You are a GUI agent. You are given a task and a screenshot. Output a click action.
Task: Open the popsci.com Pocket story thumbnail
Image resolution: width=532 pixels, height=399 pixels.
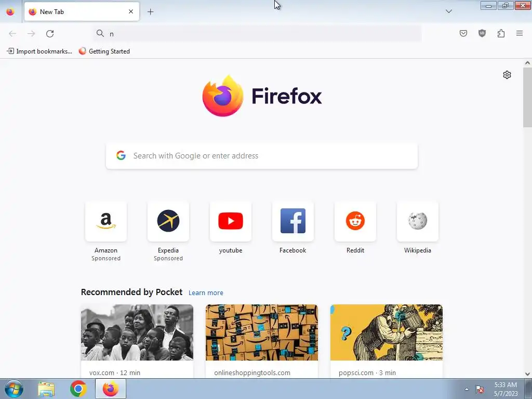(387, 332)
